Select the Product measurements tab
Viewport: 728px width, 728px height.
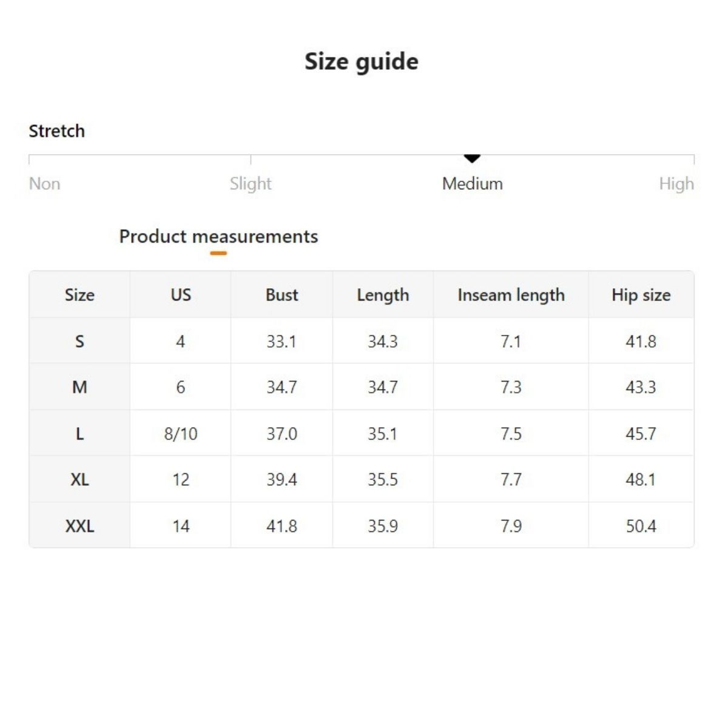218,236
